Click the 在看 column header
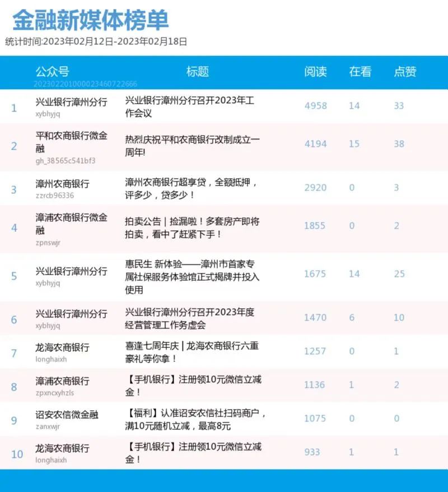Viewport: 448px width, 492px height. click(x=360, y=72)
